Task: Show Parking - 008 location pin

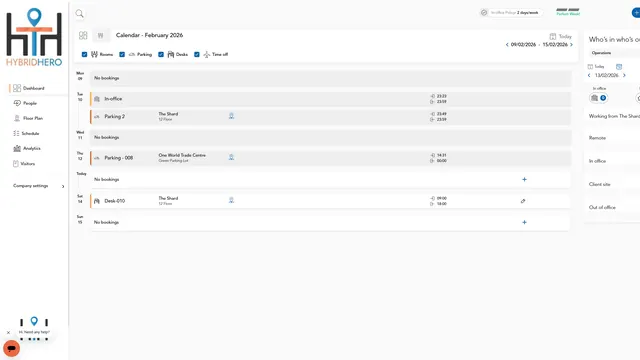Action: click(231, 158)
